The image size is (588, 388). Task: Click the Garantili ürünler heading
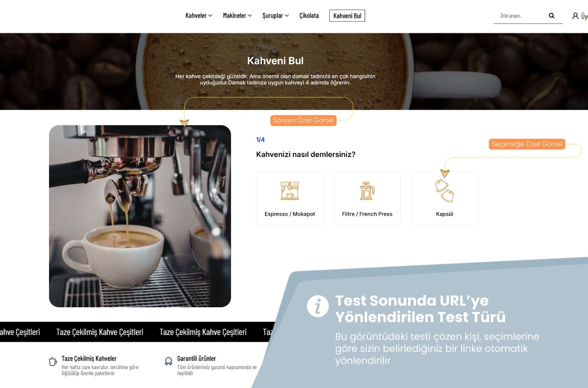196,358
